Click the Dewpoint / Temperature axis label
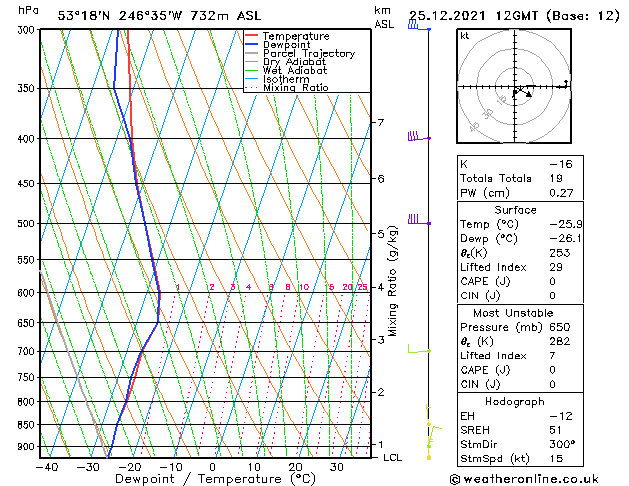Screen dimensions: 629x486 point(205,479)
